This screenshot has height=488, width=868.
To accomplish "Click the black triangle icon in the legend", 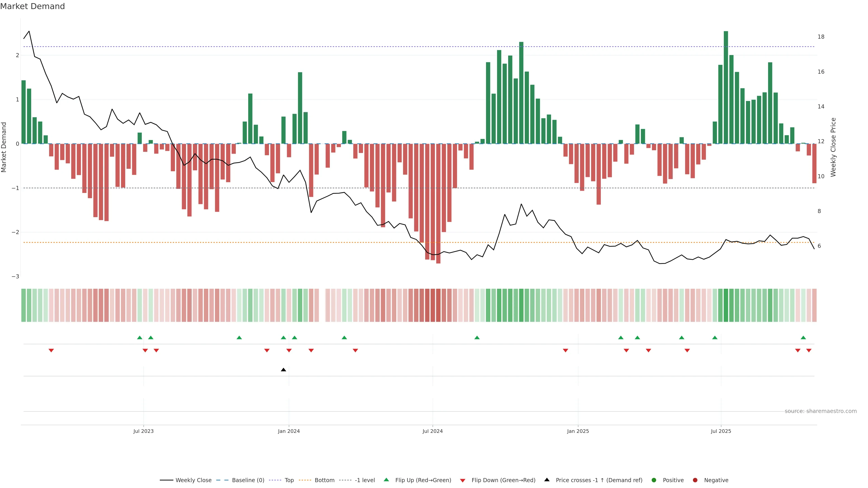I will click(x=547, y=480).
